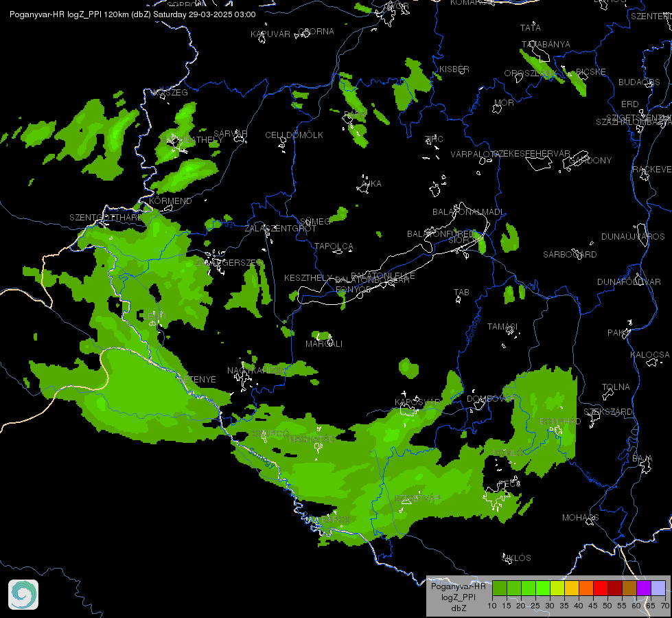Click the city label DUNAFÖLDVÁR

pos(629,282)
